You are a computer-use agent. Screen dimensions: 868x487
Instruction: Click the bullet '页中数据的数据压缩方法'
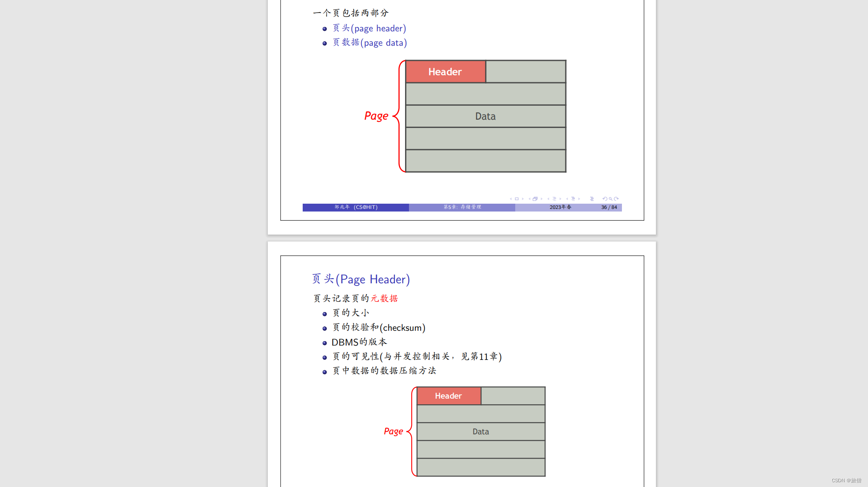click(384, 371)
